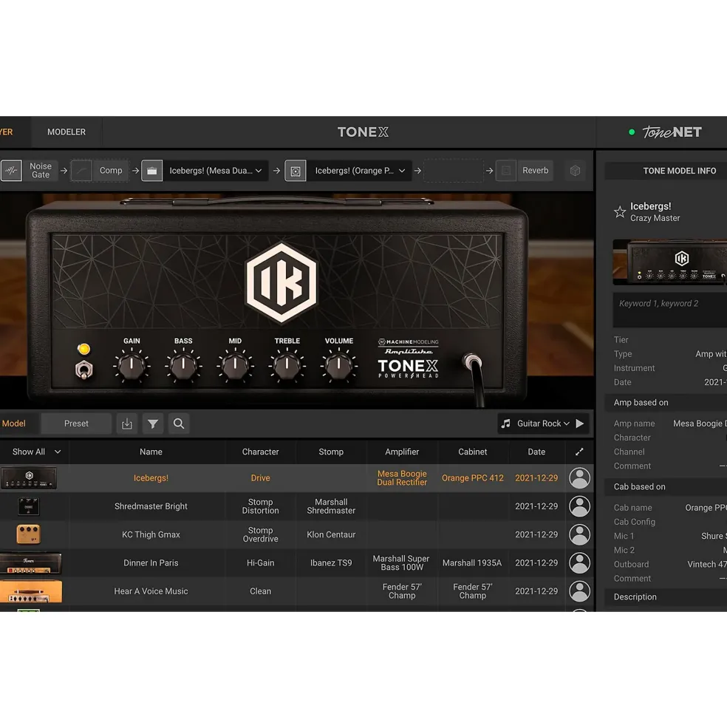Open the ToneNET panel
The height and width of the screenshot is (728, 727).
(x=672, y=132)
